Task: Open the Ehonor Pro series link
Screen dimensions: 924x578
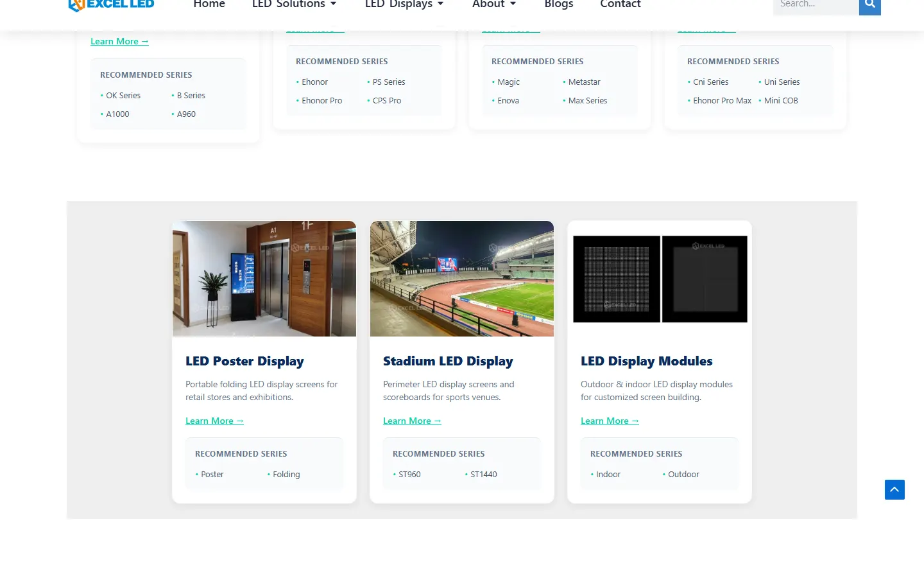Action: tap(321, 100)
